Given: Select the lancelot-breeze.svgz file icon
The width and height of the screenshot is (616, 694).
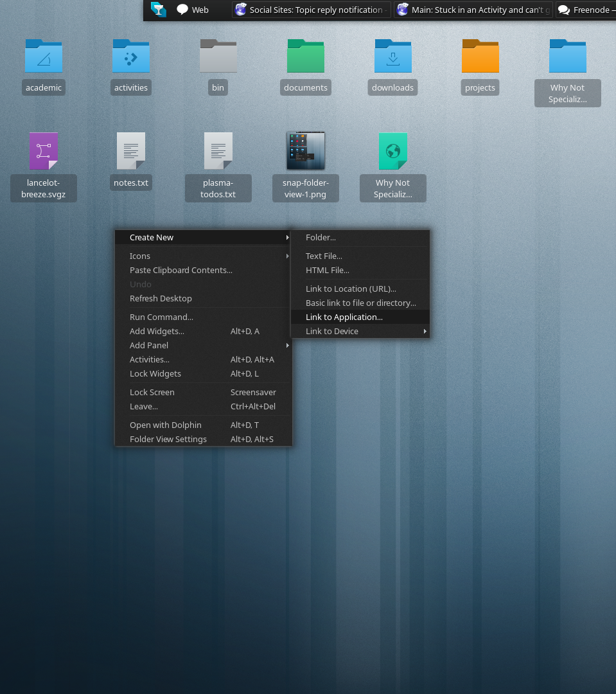Looking at the screenshot, I should [x=44, y=152].
